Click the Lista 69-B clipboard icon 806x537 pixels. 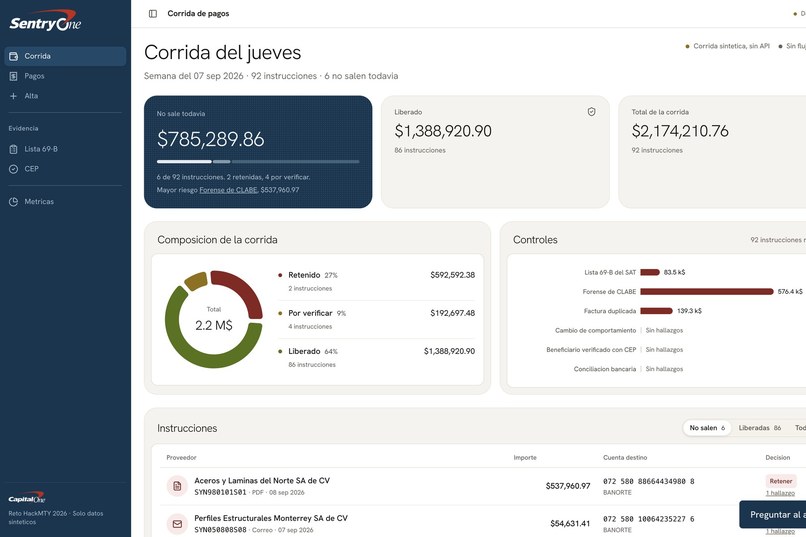tap(14, 149)
